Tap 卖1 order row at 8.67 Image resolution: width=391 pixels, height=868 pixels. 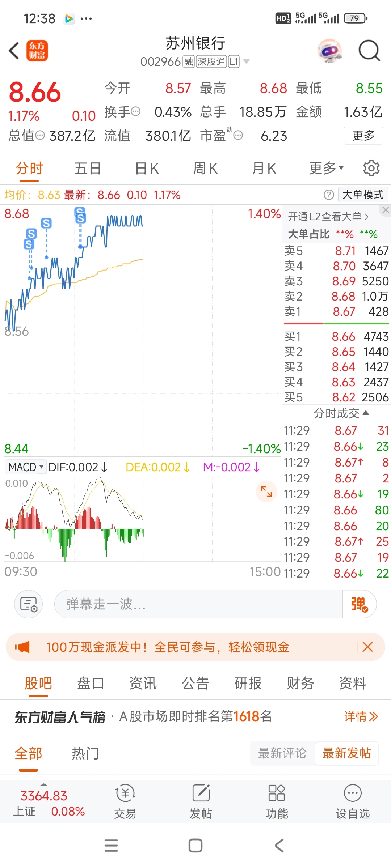pyautogui.click(x=336, y=311)
